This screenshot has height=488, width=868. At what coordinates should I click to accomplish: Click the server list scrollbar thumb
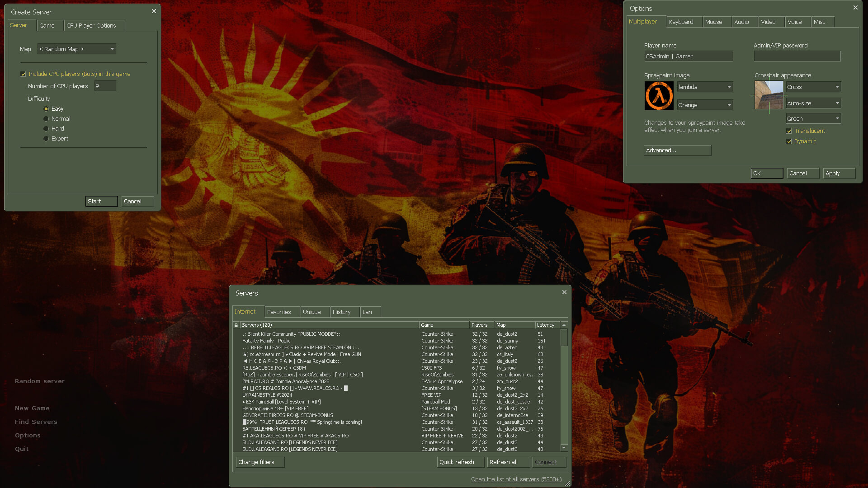[x=564, y=338]
